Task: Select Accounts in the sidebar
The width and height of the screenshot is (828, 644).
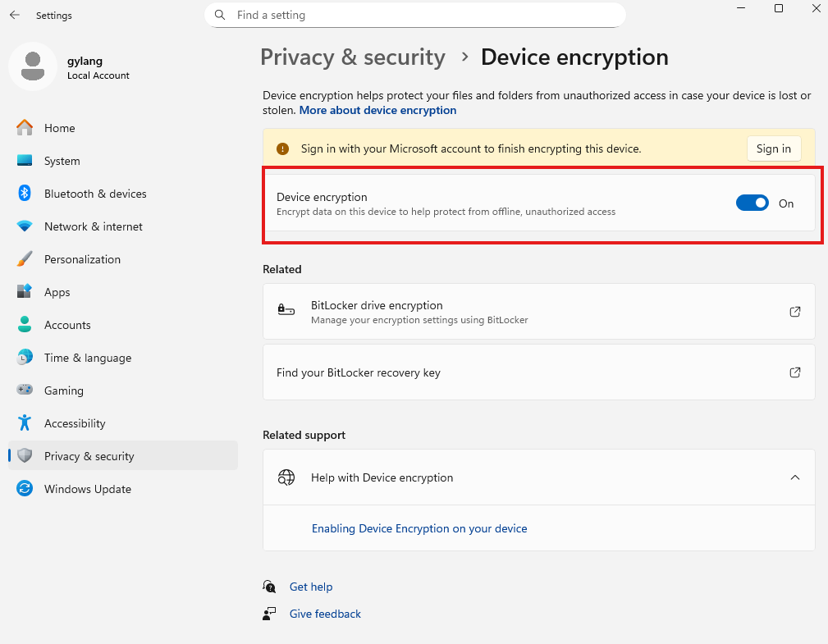Action: coord(67,325)
